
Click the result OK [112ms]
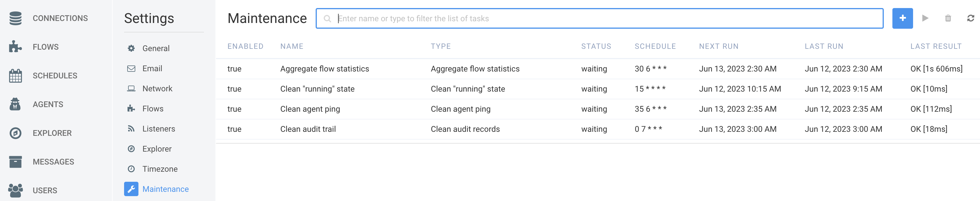coord(931,109)
